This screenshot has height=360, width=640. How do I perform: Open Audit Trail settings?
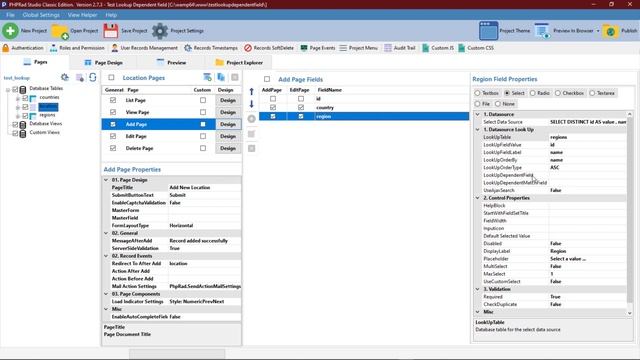click(x=400, y=48)
